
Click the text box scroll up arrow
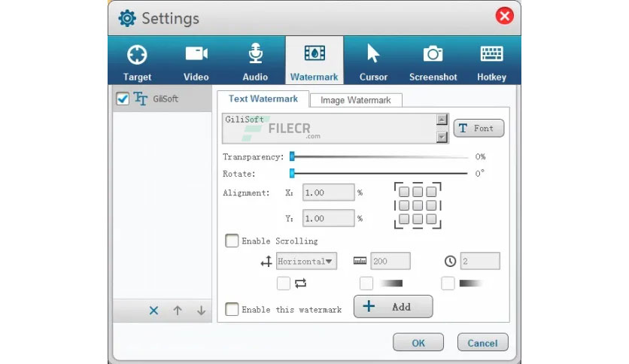click(442, 120)
